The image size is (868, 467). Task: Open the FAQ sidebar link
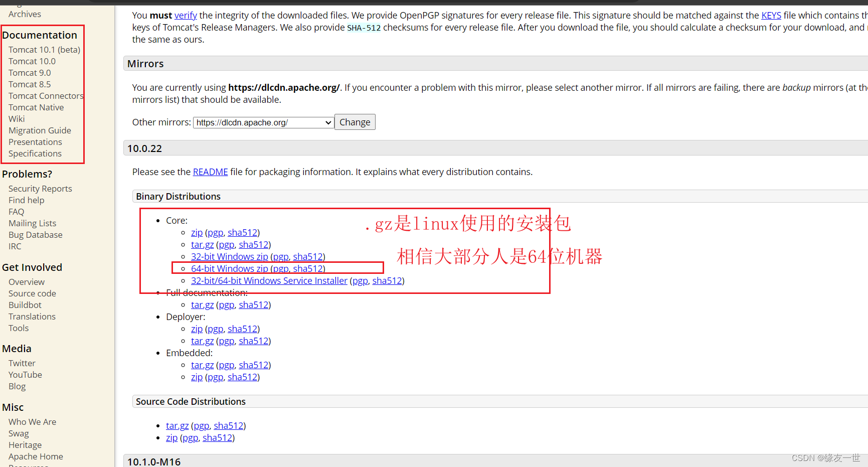click(16, 212)
